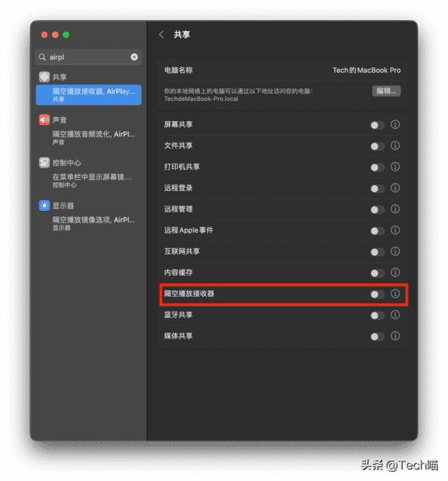Click the 编辑… button for the local hostname
The image size is (448, 481).
pos(386,91)
